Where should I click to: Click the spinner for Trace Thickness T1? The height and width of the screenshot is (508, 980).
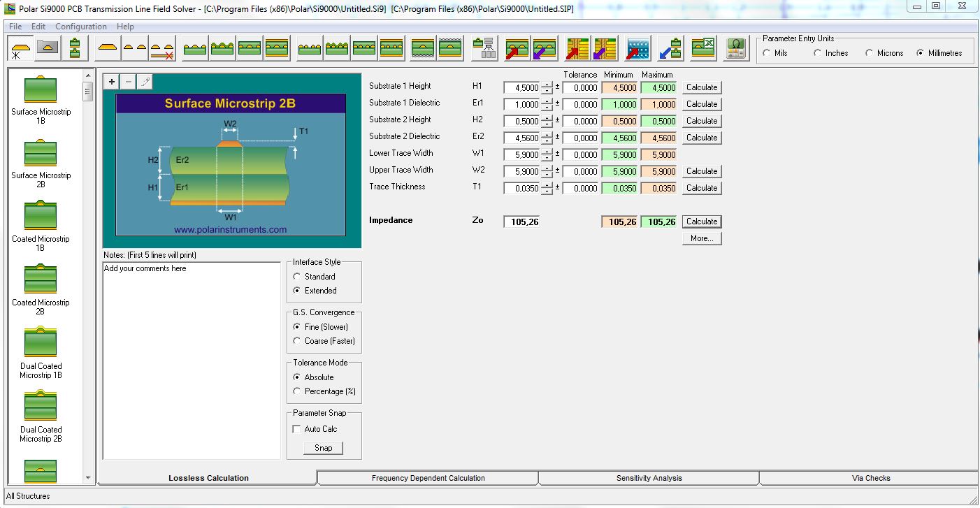[547, 188]
